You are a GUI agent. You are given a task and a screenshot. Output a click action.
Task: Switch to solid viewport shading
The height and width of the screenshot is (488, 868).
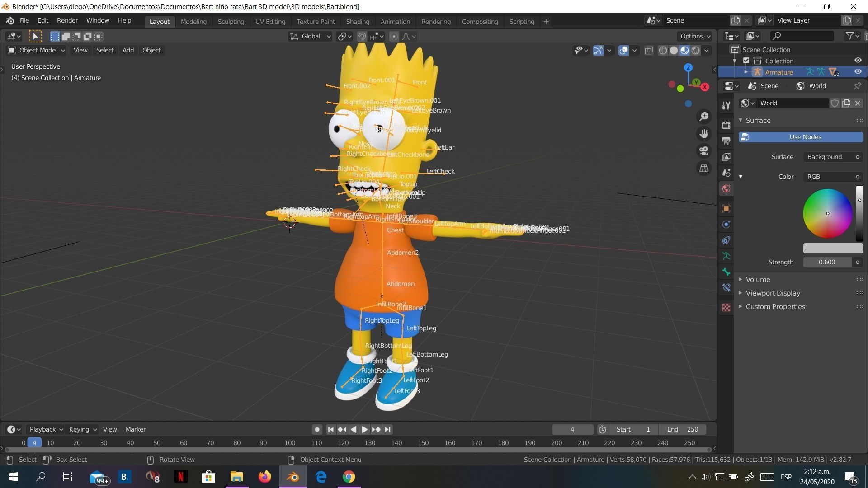(x=674, y=50)
